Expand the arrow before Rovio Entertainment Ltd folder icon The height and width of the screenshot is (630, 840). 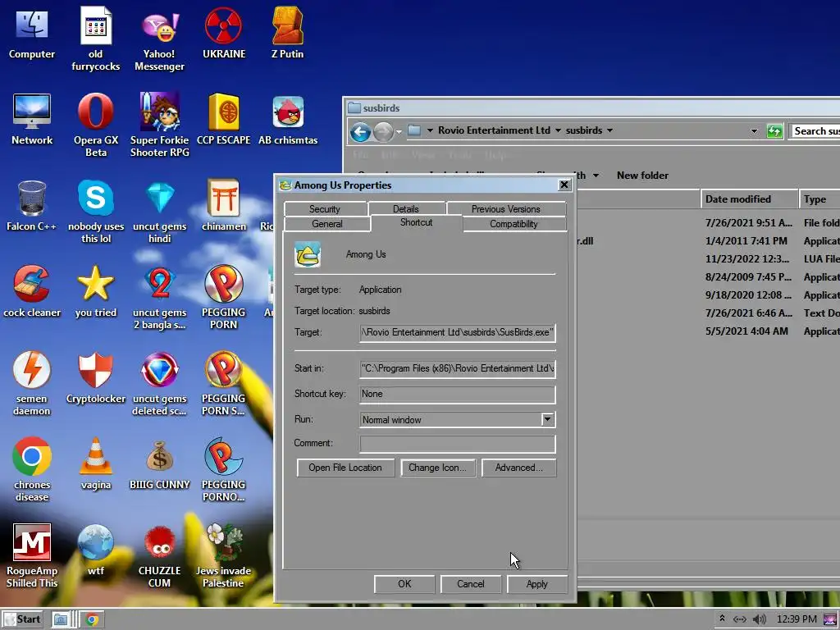pyautogui.click(x=430, y=130)
